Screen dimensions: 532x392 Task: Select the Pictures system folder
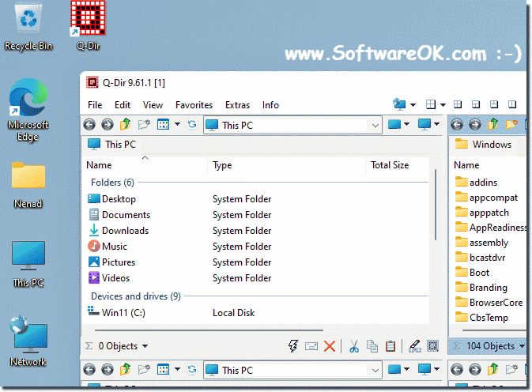(x=111, y=262)
